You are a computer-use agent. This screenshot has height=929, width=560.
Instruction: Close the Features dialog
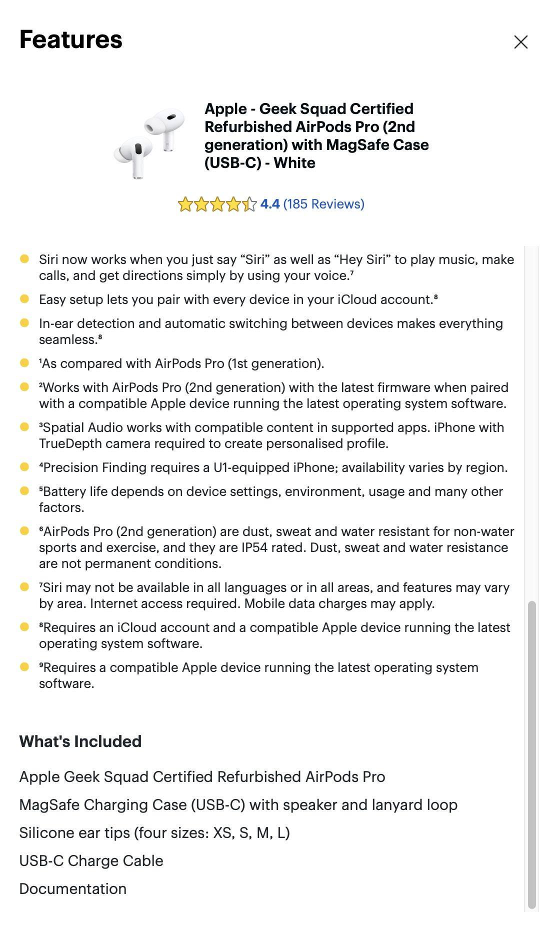[x=521, y=42]
